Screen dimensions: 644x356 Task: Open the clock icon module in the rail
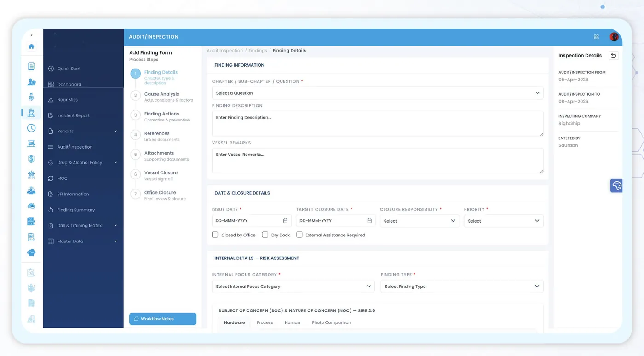[31, 128]
